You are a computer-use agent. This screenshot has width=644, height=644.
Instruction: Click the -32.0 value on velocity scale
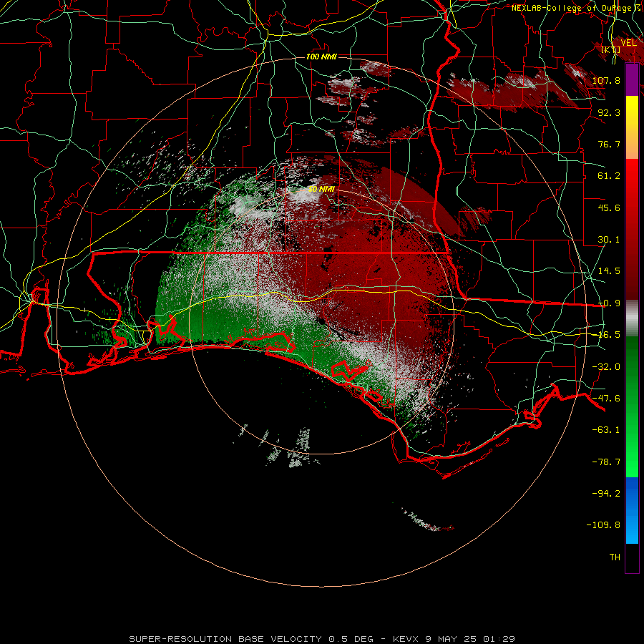coord(606,367)
